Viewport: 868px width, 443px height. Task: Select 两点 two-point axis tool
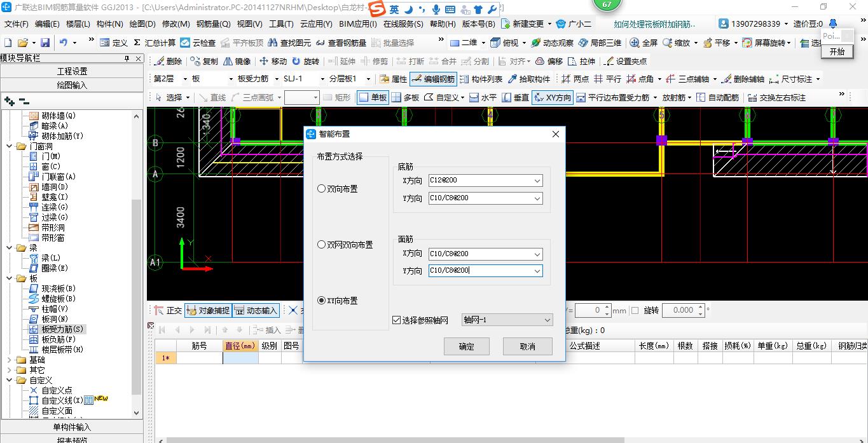coord(575,79)
